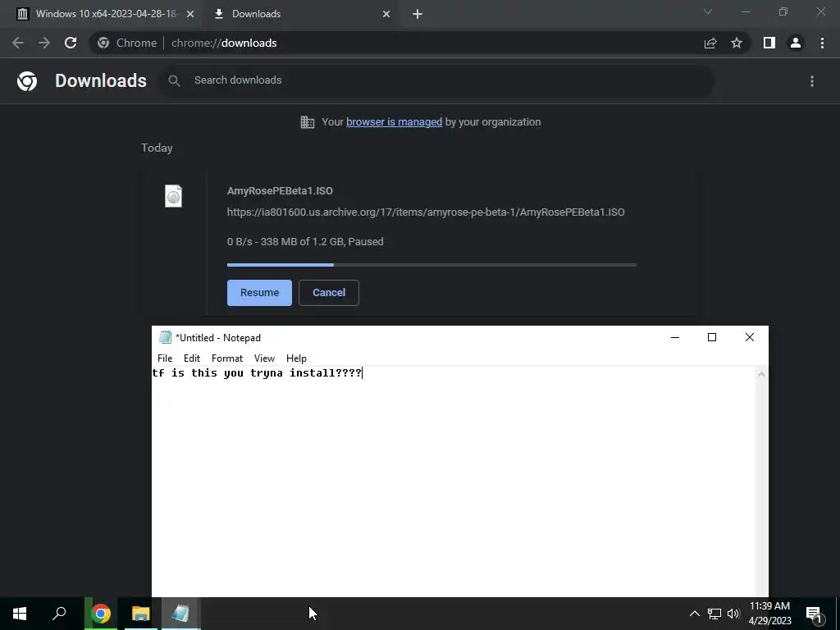840x630 pixels.
Task: Select the Downloads tab
Action: [x=302, y=14]
